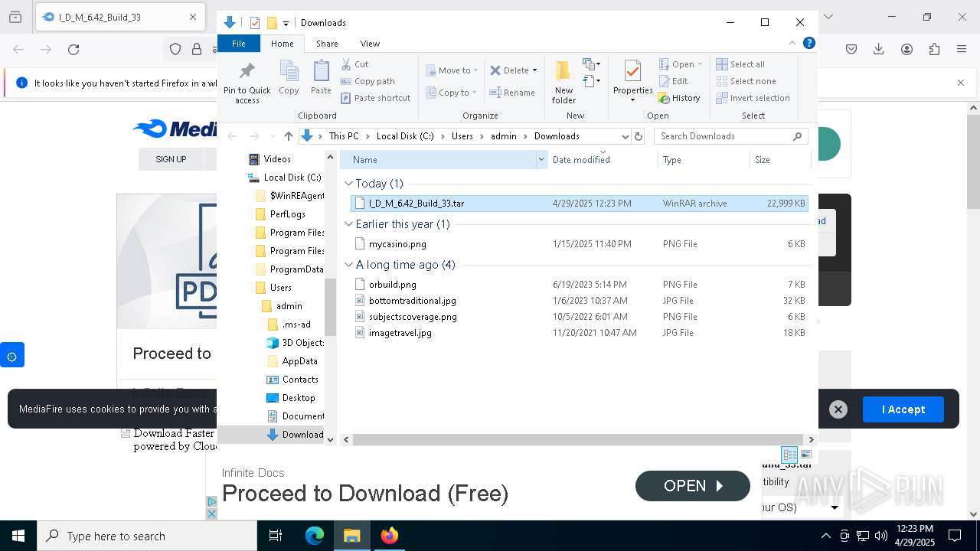The width and height of the screenshot is (980, 551).
Task: Collapse the A long time ago group
Action: (x=348, y=265)
